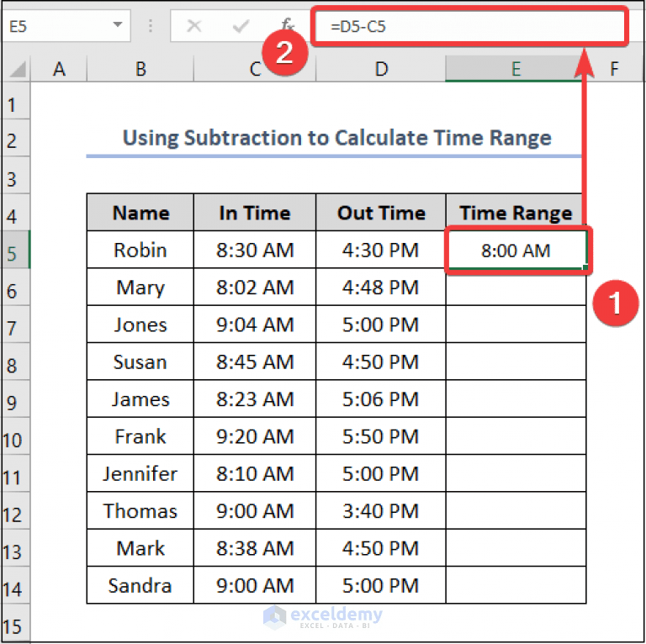Viewport: 646px width, 644px height.
Task: Select row 4 header
Action: pos(16,213)
